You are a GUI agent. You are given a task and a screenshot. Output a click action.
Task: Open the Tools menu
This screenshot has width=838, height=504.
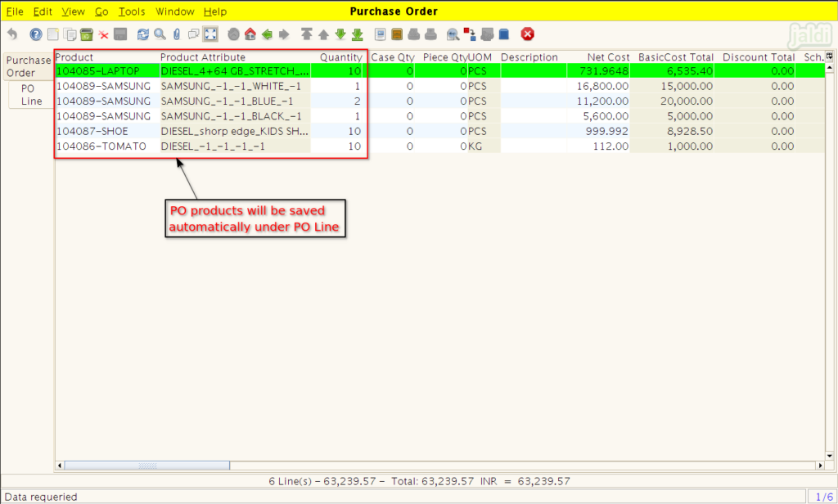(132, 11)
